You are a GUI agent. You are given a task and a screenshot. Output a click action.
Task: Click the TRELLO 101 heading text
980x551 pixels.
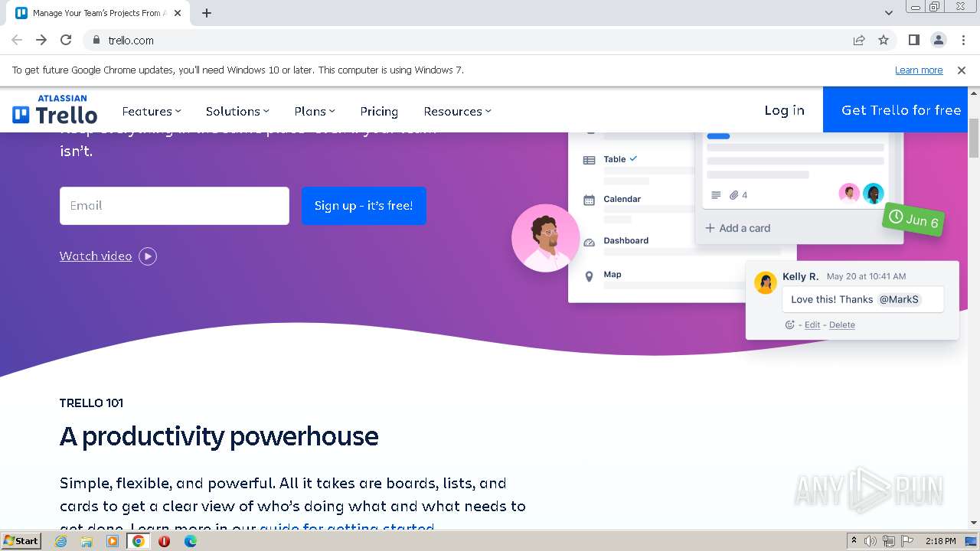coord(91,403)
